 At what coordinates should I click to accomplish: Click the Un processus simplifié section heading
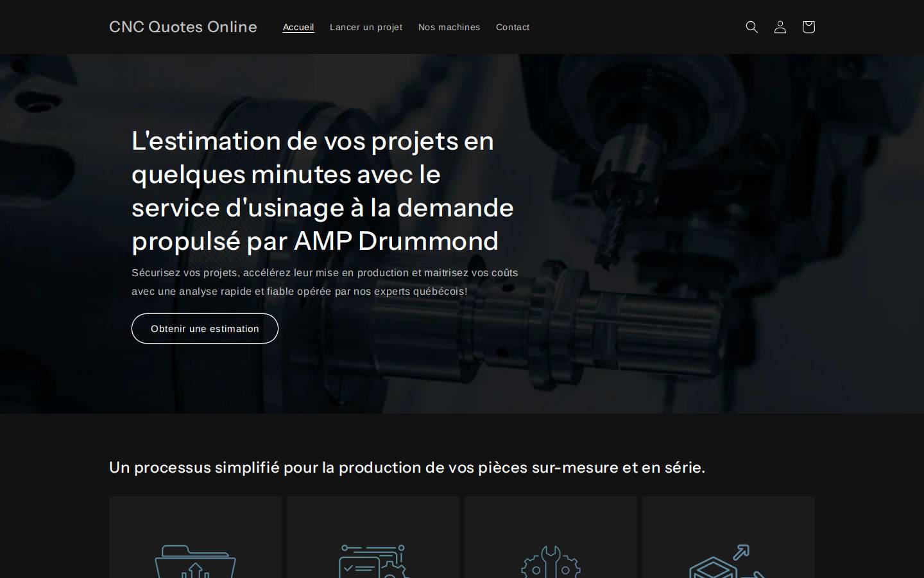click(x=407, y=467)
